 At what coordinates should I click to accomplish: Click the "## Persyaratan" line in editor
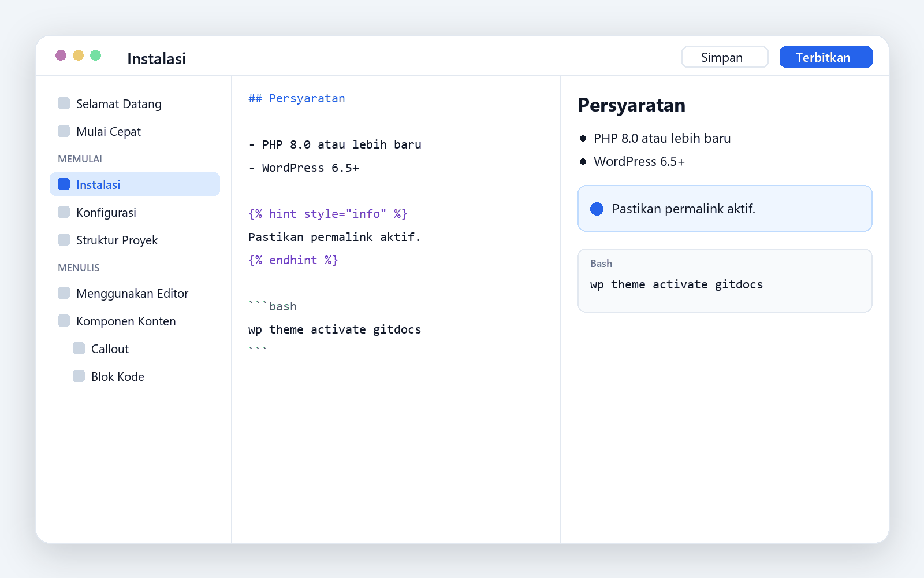click(297, 98)
